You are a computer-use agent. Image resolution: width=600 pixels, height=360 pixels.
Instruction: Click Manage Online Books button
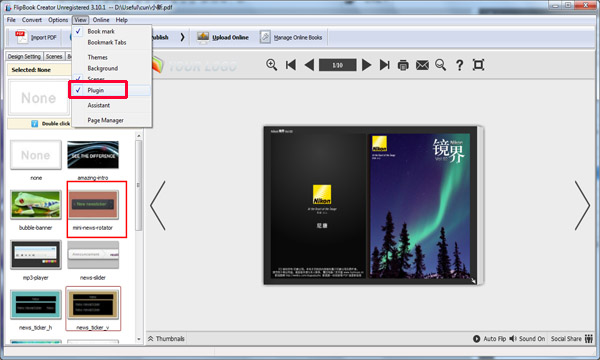pos(292,37)
